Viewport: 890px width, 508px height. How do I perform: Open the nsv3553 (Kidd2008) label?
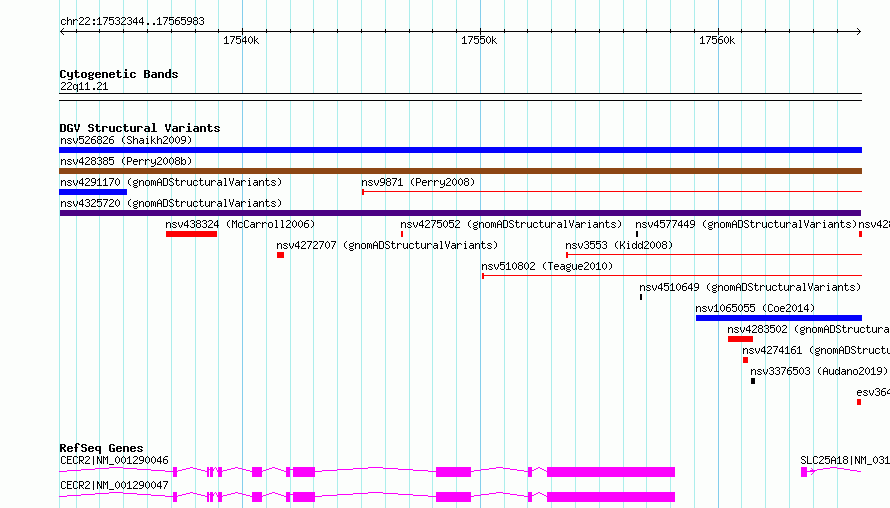pos(619,245)
